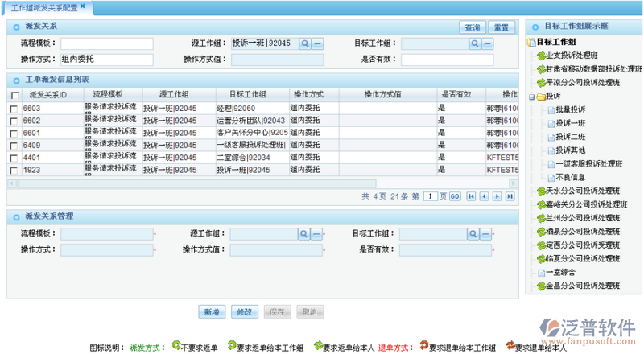Select the checkbox for row 4401

[x=14, y=158]
